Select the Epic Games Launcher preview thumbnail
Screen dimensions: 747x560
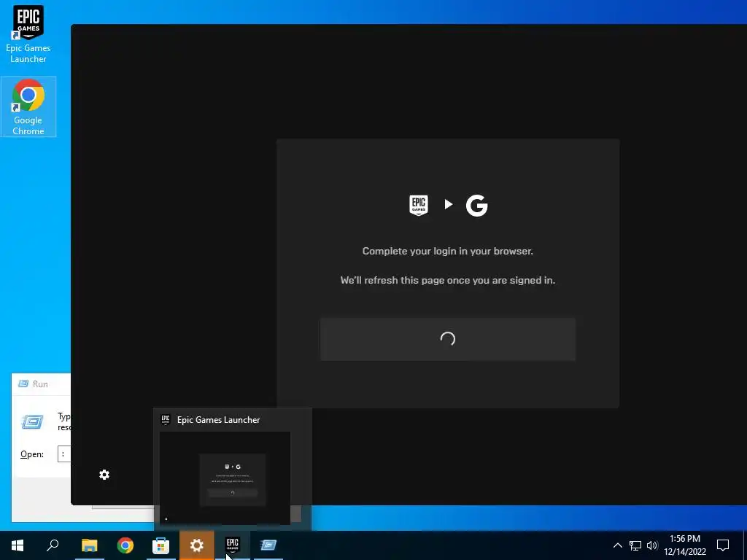click(225, 478)
